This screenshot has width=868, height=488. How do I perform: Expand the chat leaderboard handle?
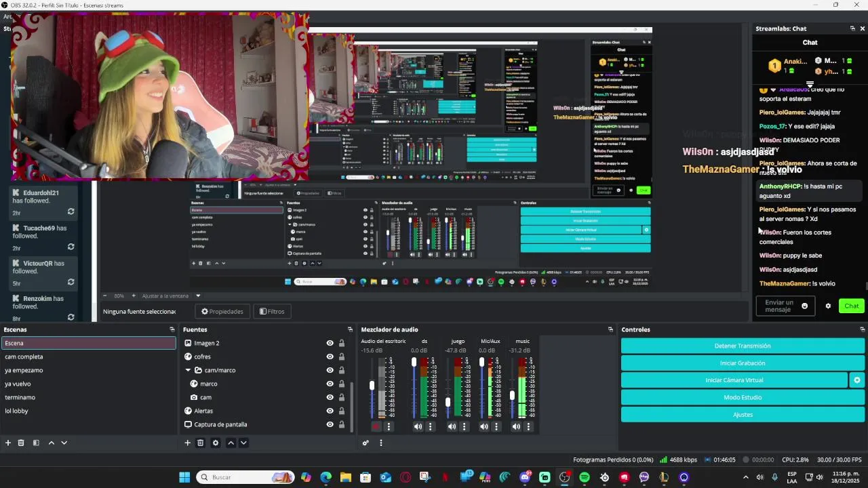pyautogui.click(x=810, y=85)
